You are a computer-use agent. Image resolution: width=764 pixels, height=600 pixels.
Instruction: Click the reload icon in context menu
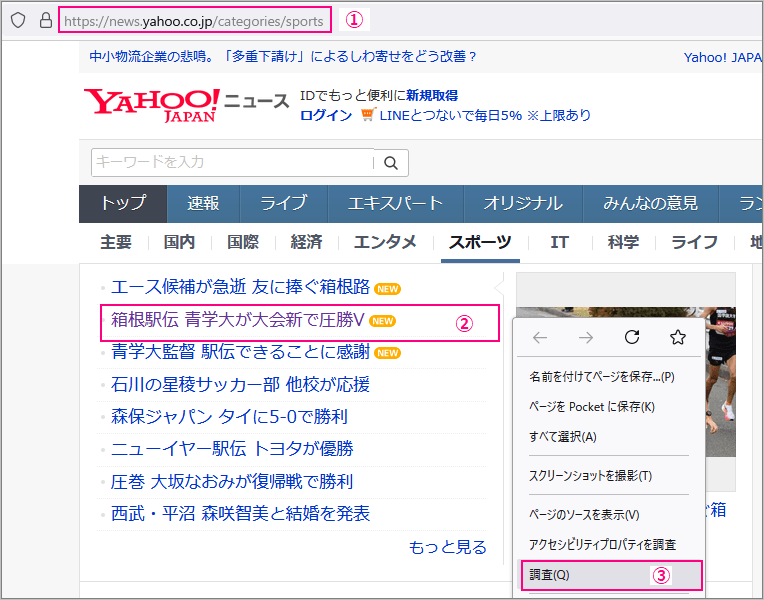(631, 337)
